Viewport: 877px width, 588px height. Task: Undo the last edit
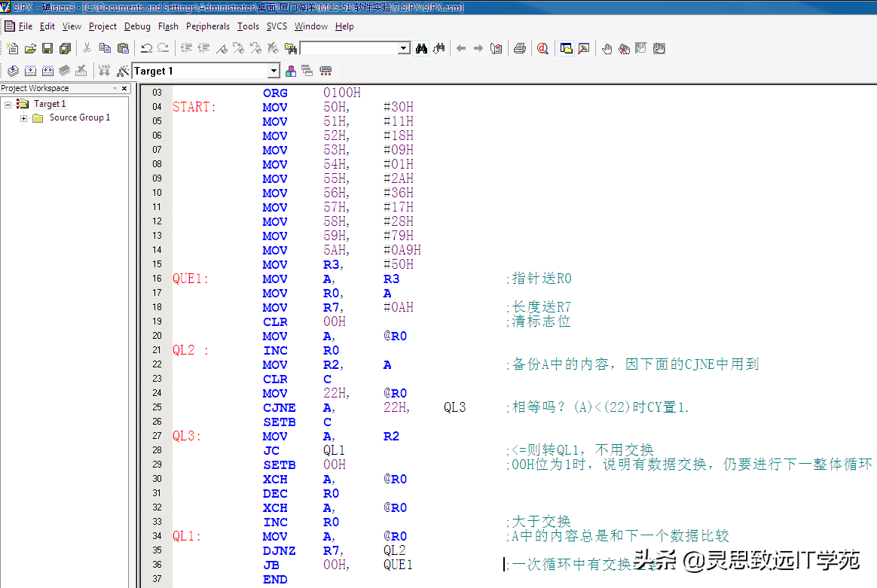tap(146, 49)
